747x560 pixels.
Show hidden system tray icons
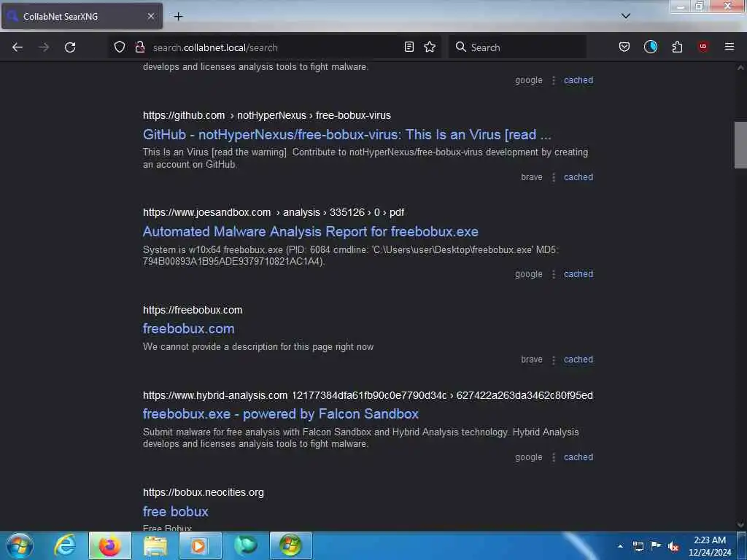(620, 546)
